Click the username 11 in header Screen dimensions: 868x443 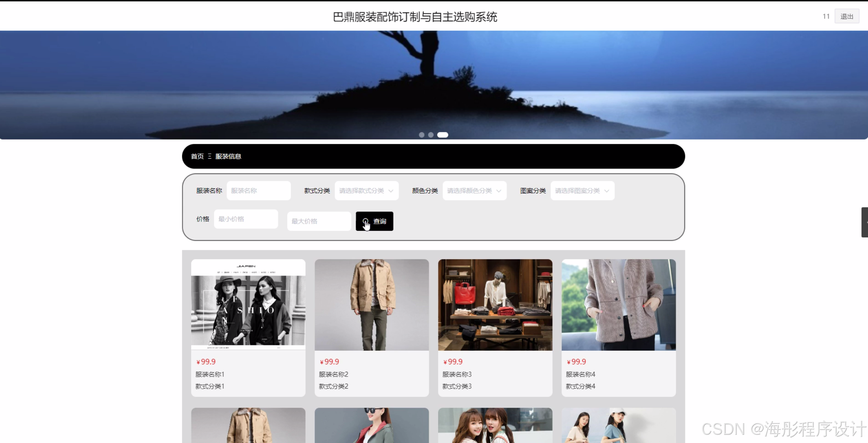point(826,16)
